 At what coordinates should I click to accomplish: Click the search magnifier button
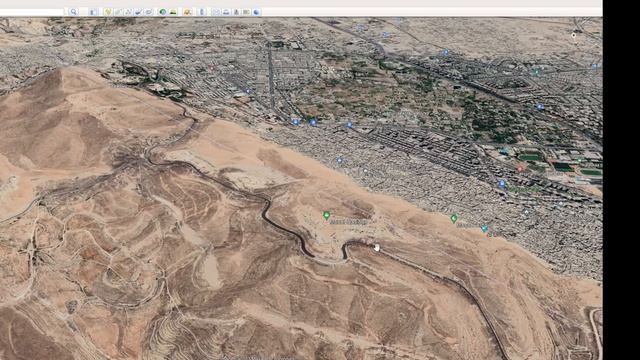pos(73,12)
